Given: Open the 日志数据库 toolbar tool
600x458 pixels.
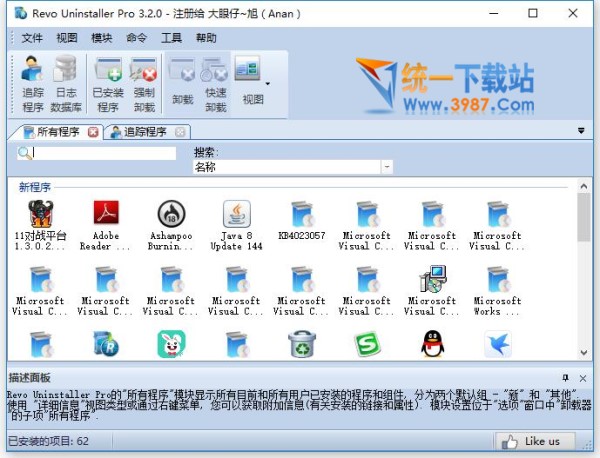Looking at the screenshot, I should pyautogui.click(x=66, y=84).
